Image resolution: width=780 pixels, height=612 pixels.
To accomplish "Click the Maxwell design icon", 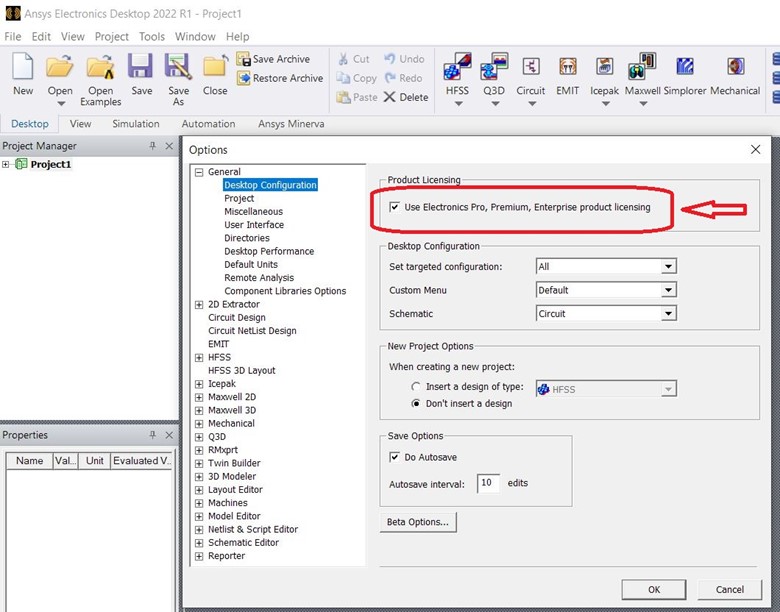I will (642, 67).
